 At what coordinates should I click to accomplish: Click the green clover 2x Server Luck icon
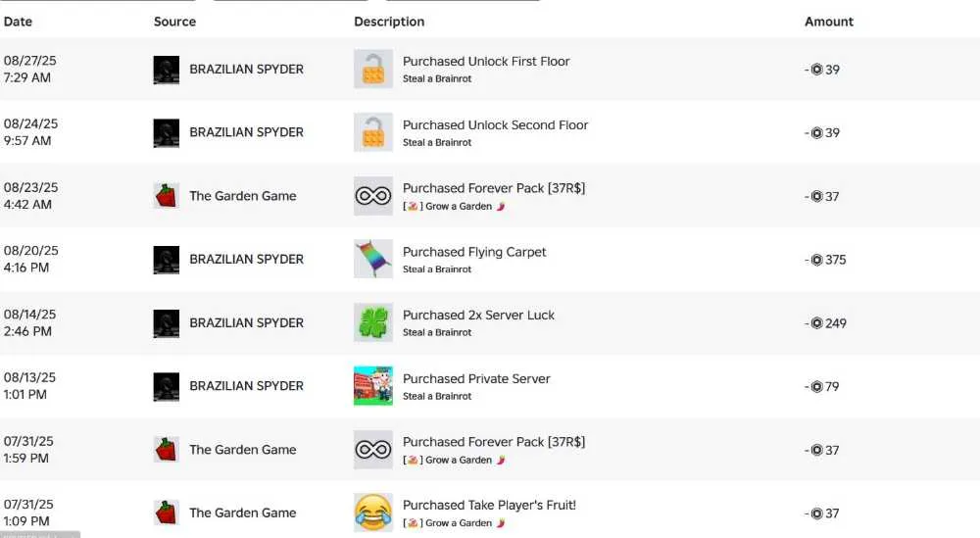point(373,322)
